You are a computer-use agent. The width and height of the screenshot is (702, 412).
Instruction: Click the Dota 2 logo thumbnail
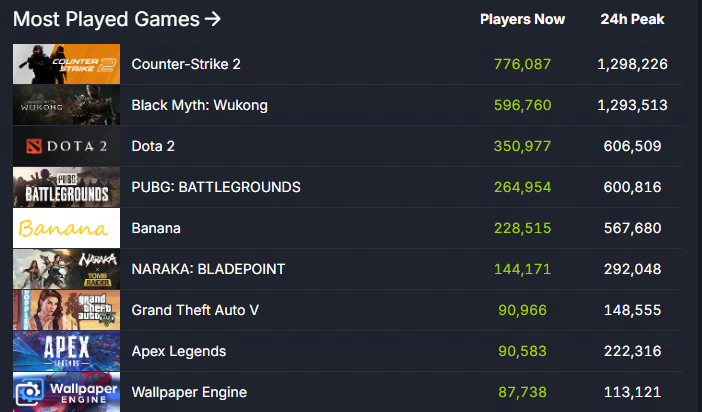pyautogui.click(x=66, y=146)
